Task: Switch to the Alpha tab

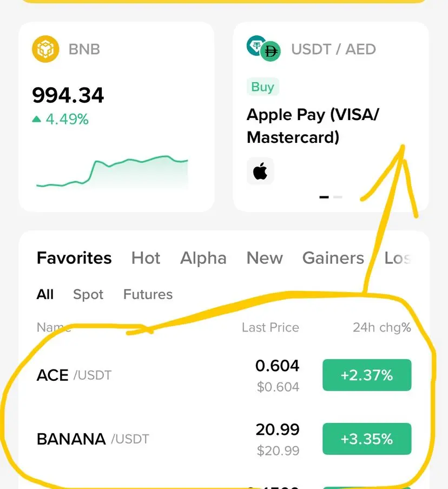Action: click(x=203, y=258)
